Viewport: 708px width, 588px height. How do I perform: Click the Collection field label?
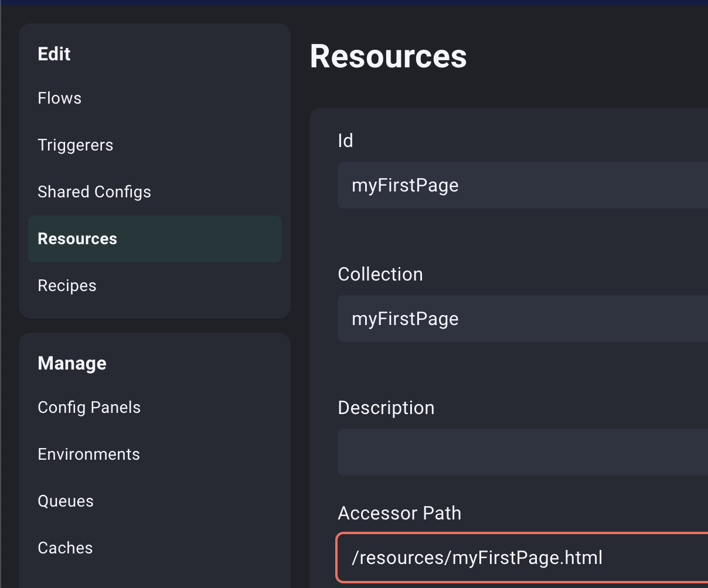380,274
